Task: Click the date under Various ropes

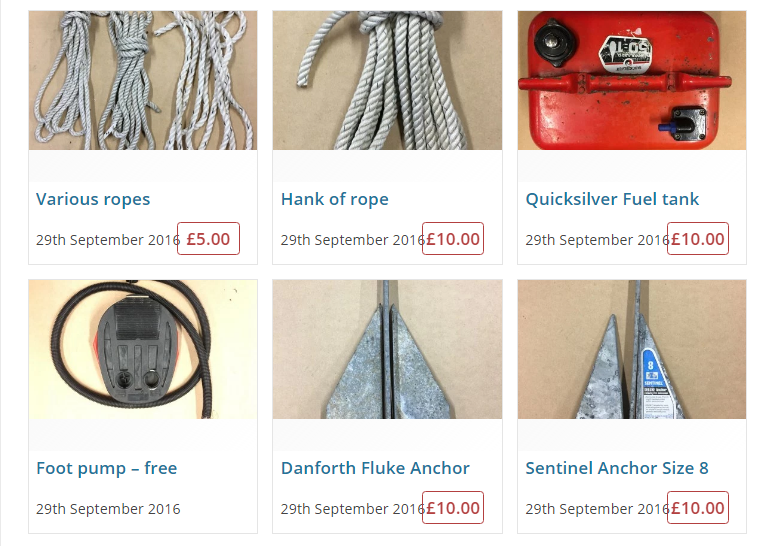Action: 108,240
